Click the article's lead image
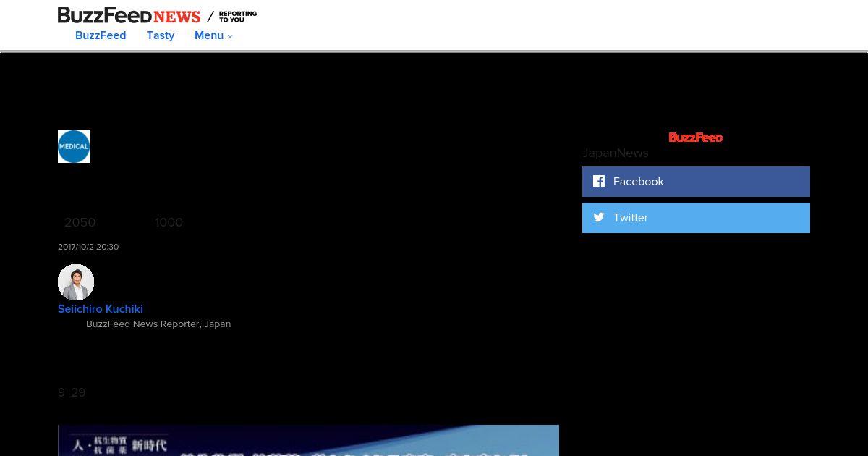This screenshot has height=456, width=868. (x=308, y=440)
